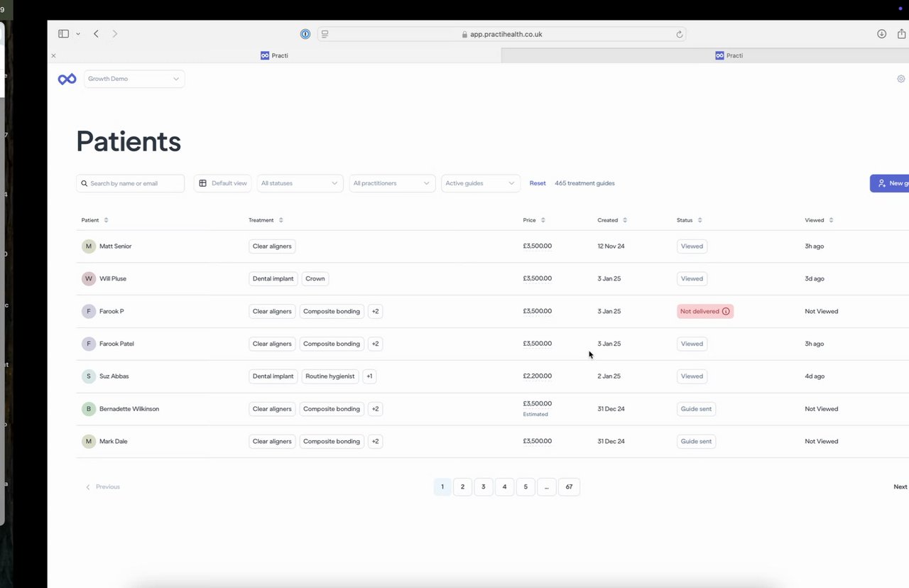Open Suz Abbas's patient row
This screenshot has height=588, width=909.
(492, 376)
